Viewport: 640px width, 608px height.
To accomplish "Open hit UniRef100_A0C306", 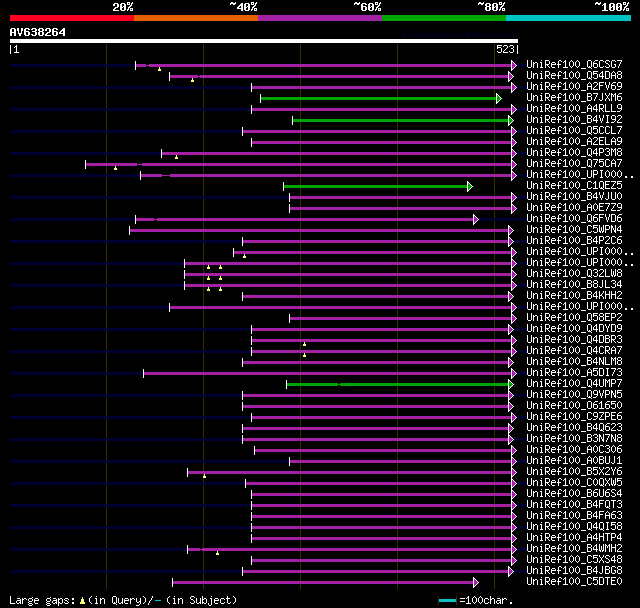I will pyautogui.click(x=574, y=450).
